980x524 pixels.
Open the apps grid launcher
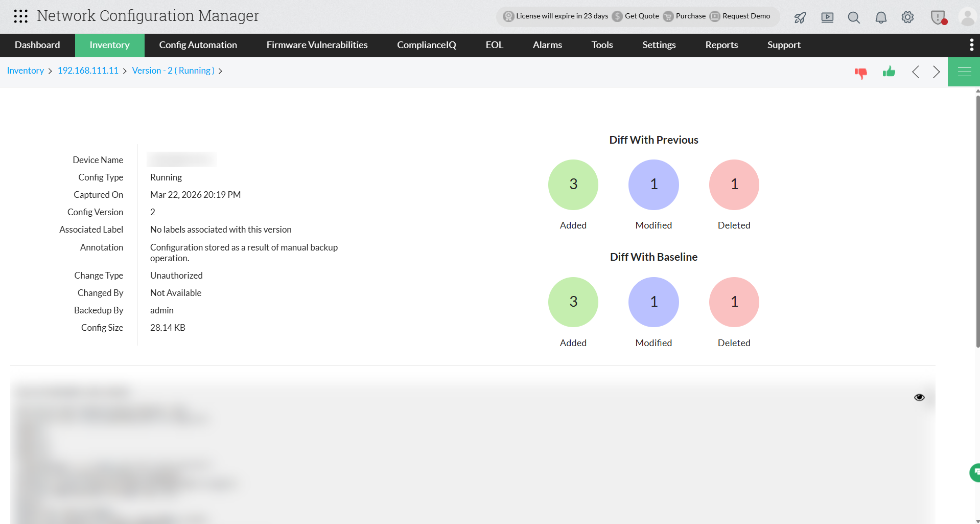click(x=21, y=16)
